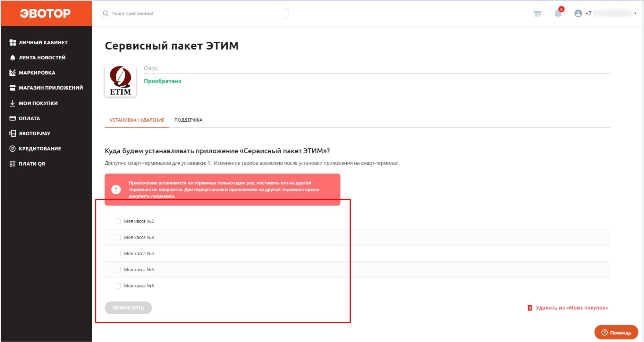This screenshot has height=342, width=644.
Task: Click Удалить из «Моих покупок» link
Action: click(x=568, y=308)
